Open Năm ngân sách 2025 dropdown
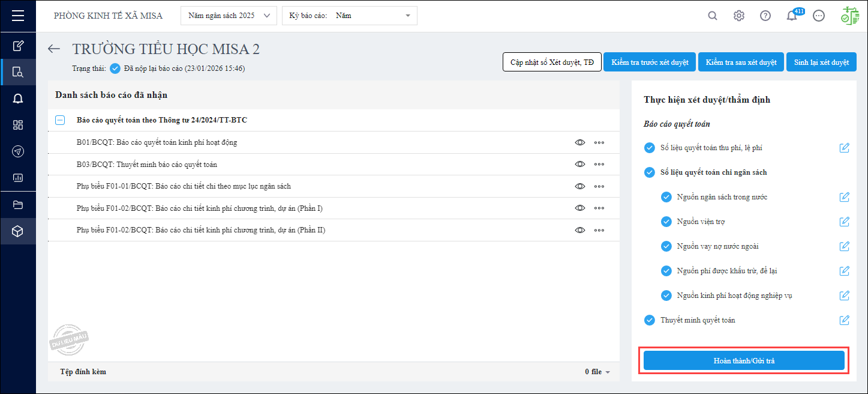 229,16
